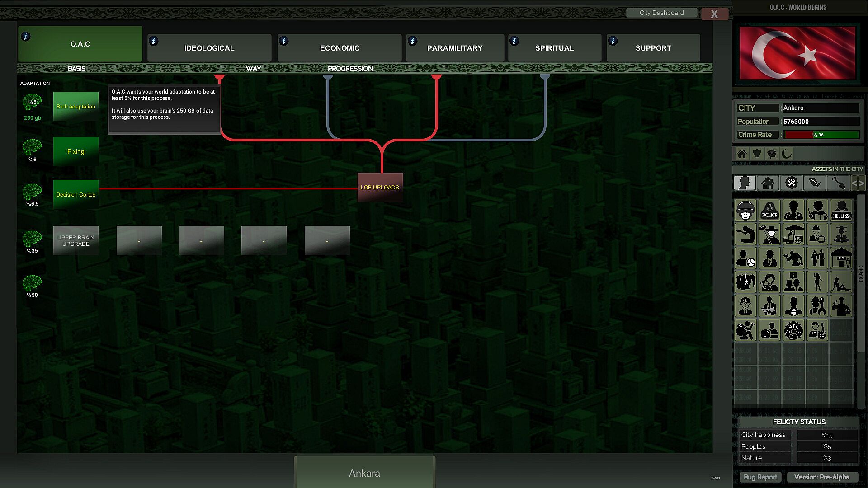Switch assets filter to vehicles wheel
Screen dimensions: 868x488
coord(792,183)
